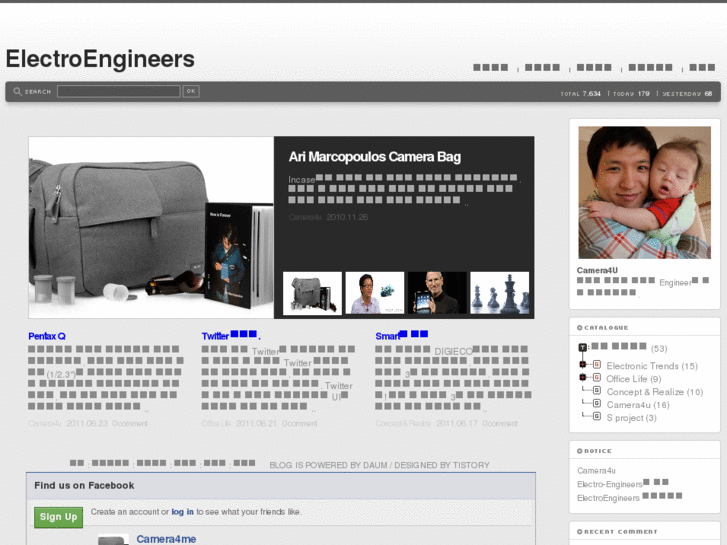
Task: Click the first top navigation menu item
Action: coord(491,67)
